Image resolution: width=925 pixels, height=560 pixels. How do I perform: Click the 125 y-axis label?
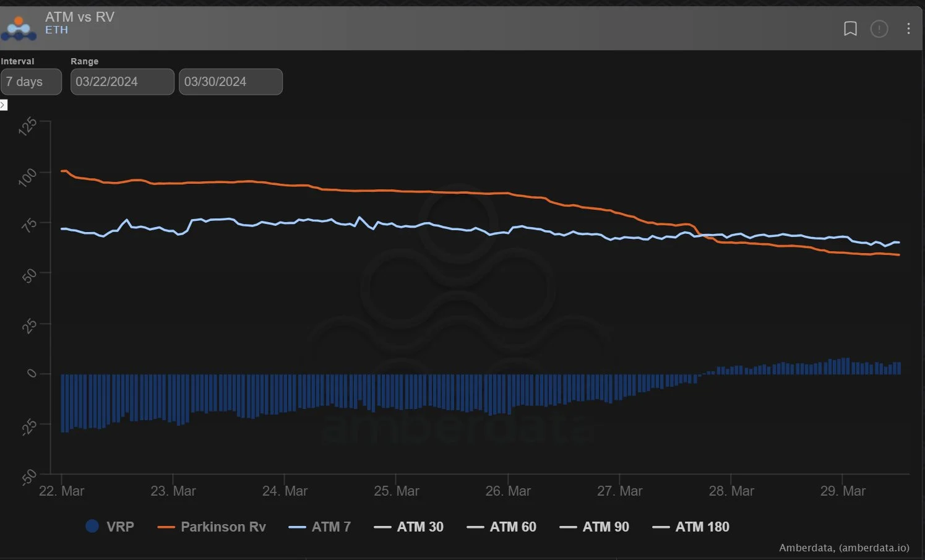pos(28,126)
